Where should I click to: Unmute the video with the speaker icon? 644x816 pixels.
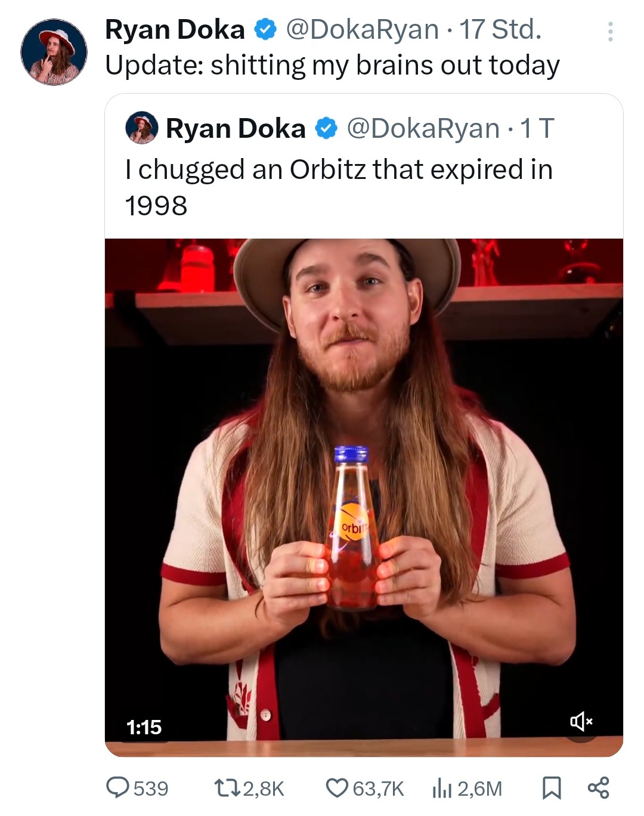click(581, 722)
